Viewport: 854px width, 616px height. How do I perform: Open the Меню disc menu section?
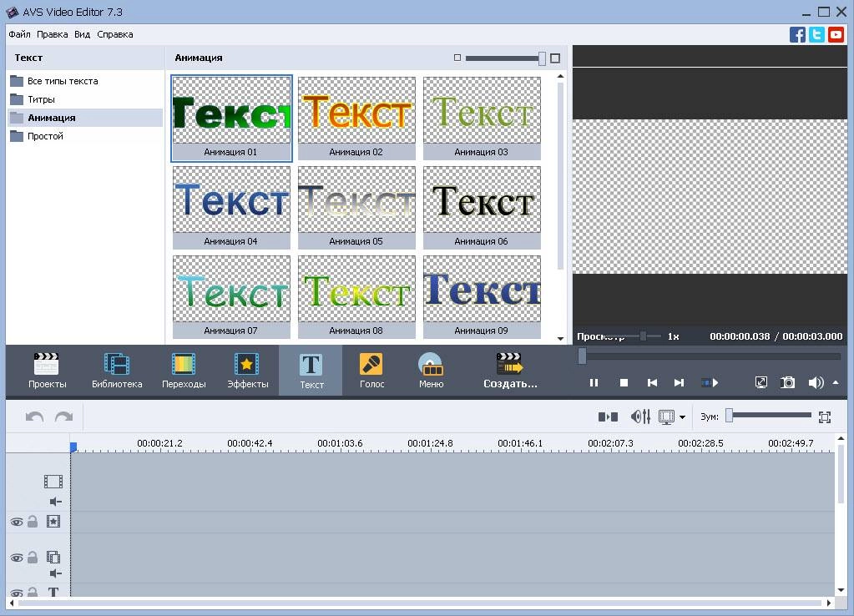[431, 371]
